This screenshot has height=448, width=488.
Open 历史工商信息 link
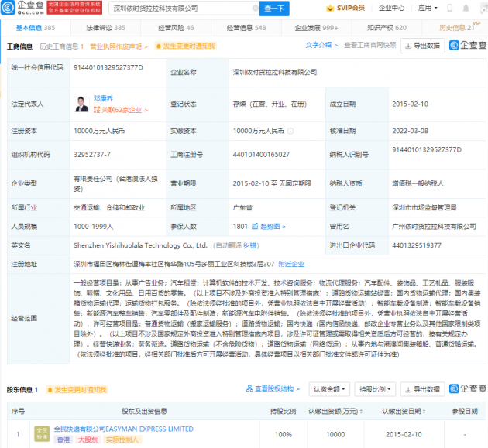click(x=62, y=46)
